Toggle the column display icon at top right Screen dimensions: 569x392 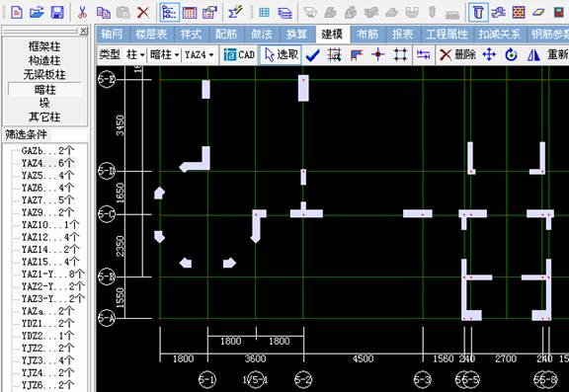point(478,12)
